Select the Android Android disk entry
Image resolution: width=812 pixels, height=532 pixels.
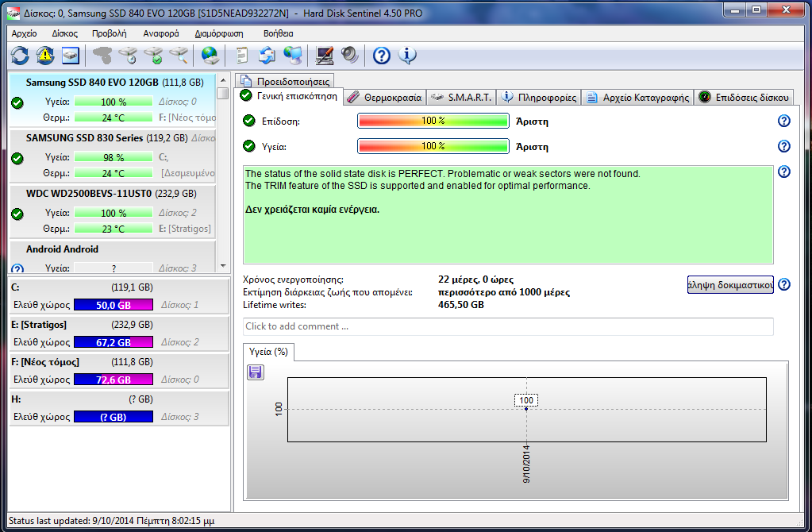[113, 256]
